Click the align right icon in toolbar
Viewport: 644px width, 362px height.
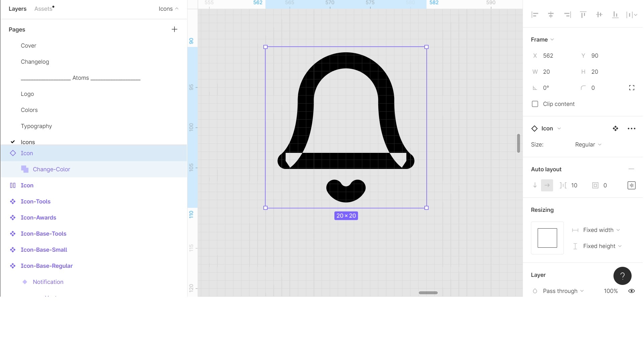click(567, 15)
